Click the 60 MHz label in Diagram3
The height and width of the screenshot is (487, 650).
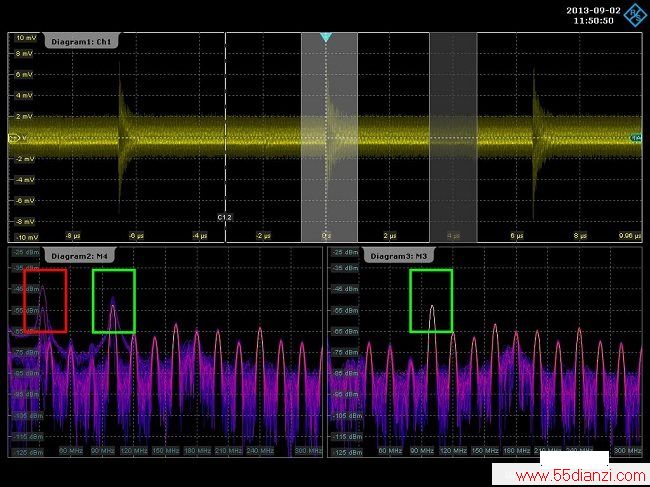[390, 451]
